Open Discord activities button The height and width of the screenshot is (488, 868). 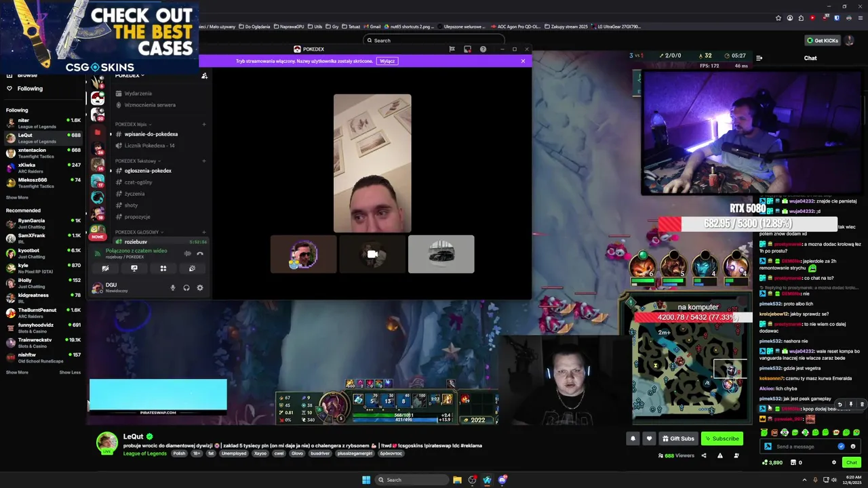coord(163,268)
